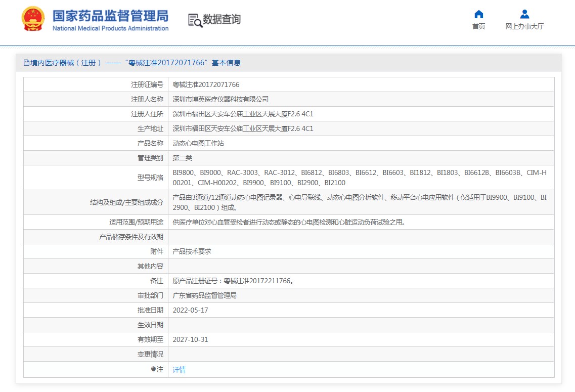Click the 注册人住所 label
575x392 pixels.
click(x=147, y=114)
